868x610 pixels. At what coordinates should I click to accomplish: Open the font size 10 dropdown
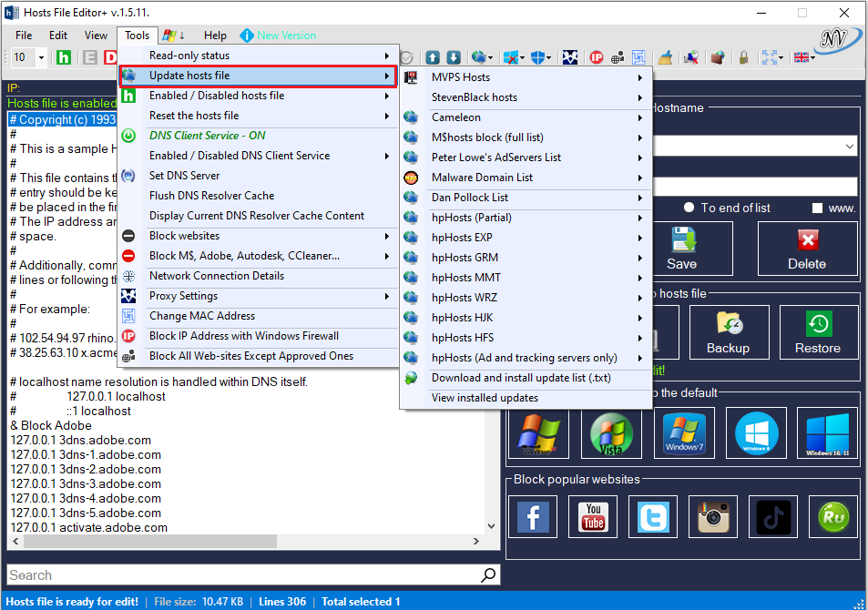(41, 57)
